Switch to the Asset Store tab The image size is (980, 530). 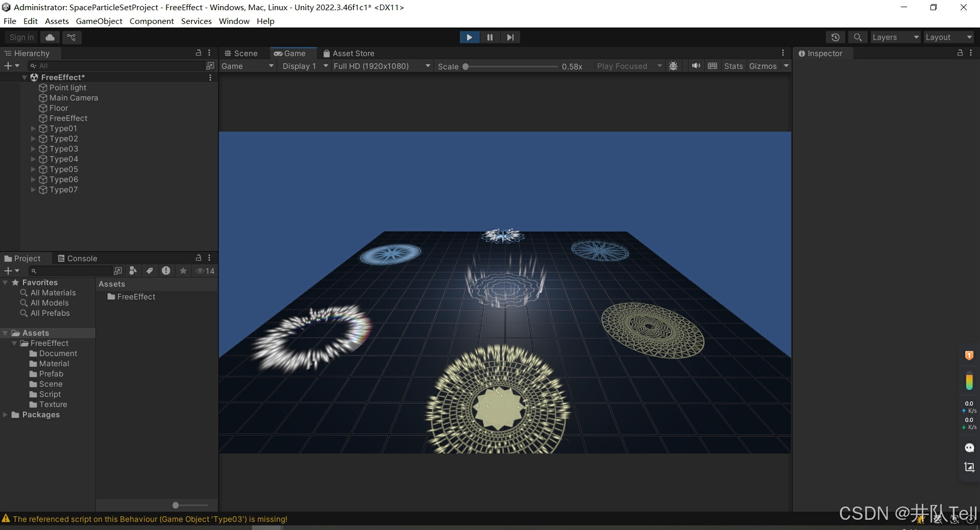point(349,53)
